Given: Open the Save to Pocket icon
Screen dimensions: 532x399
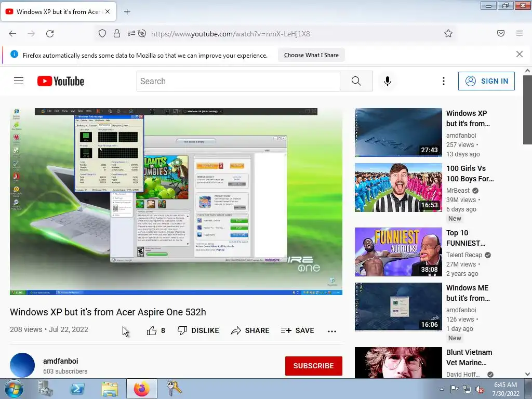Looking at the screenshot, I should (x=501, y=33).
